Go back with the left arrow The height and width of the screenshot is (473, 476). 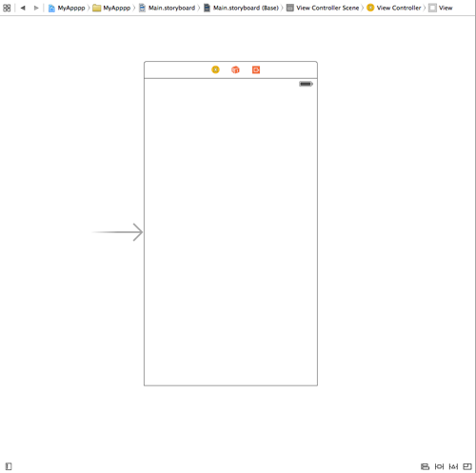click(23, 8)
